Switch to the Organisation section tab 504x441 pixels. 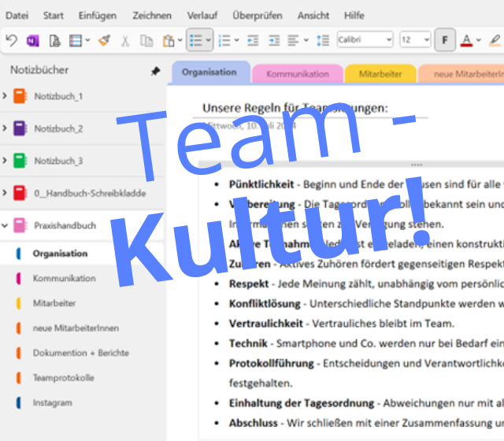click(211, 72)
